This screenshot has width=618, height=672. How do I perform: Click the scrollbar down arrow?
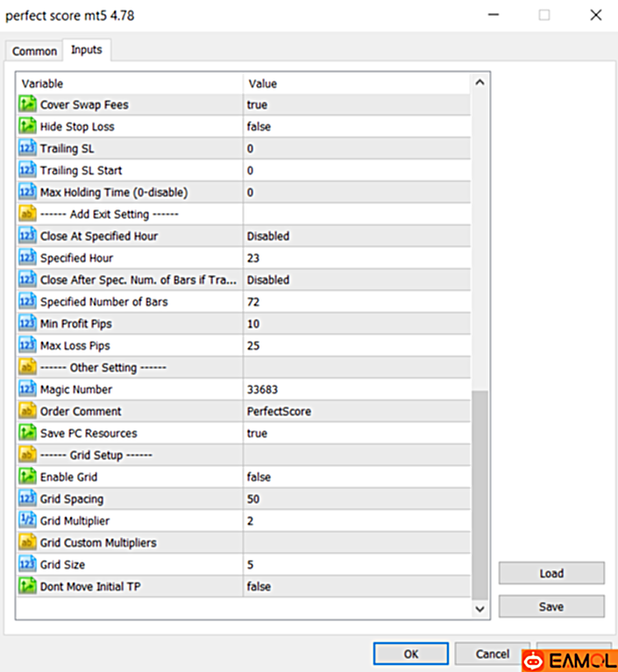click(x=479, y=609)
